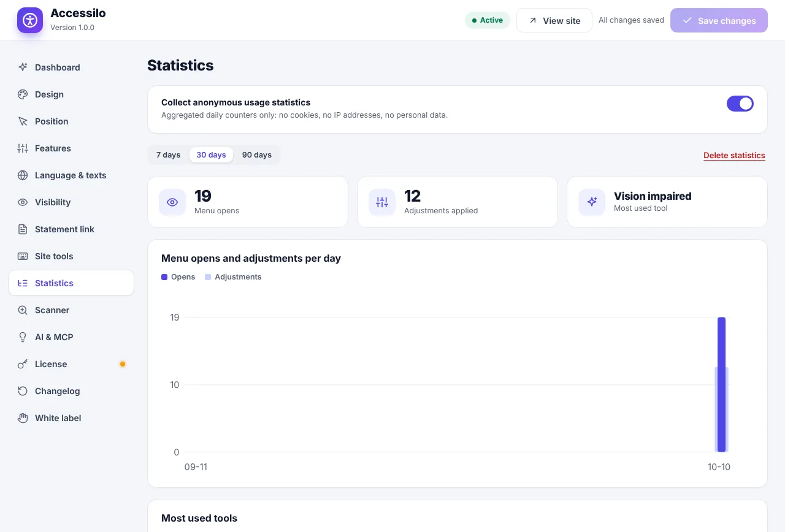This screenshot has height=532, width=785.
Task: Click the Active status badge
Action: pos(488,20)
